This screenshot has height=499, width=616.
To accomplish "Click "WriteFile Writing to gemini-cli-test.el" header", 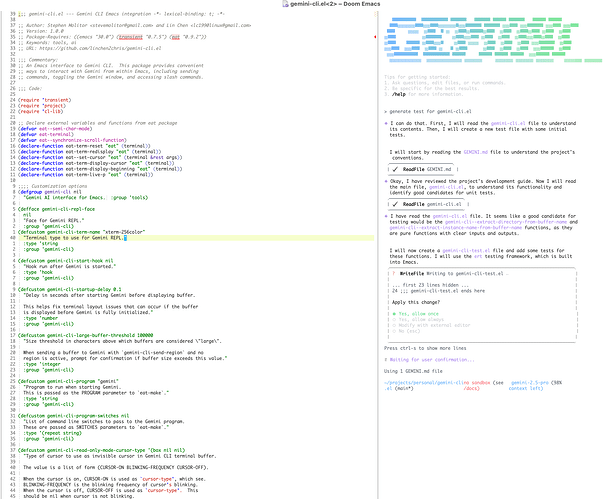I will [x=451, y=273].
